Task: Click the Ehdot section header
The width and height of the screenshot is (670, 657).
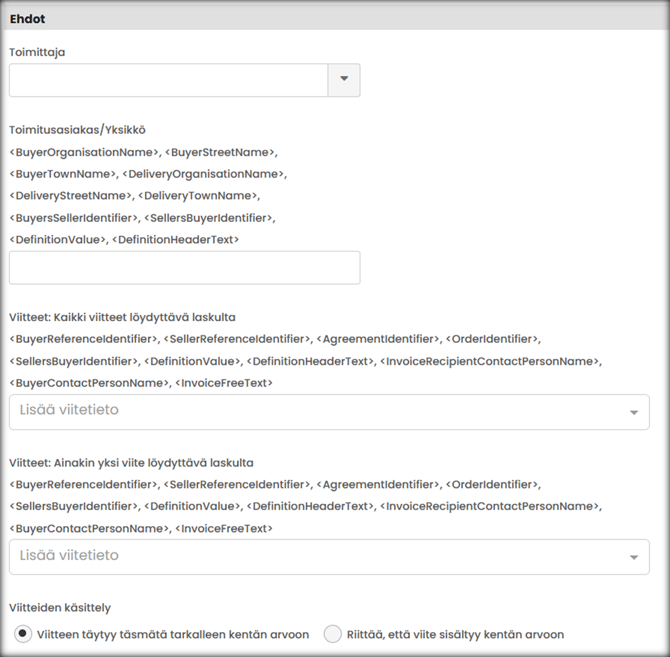Action: click(x=28, y=19)
